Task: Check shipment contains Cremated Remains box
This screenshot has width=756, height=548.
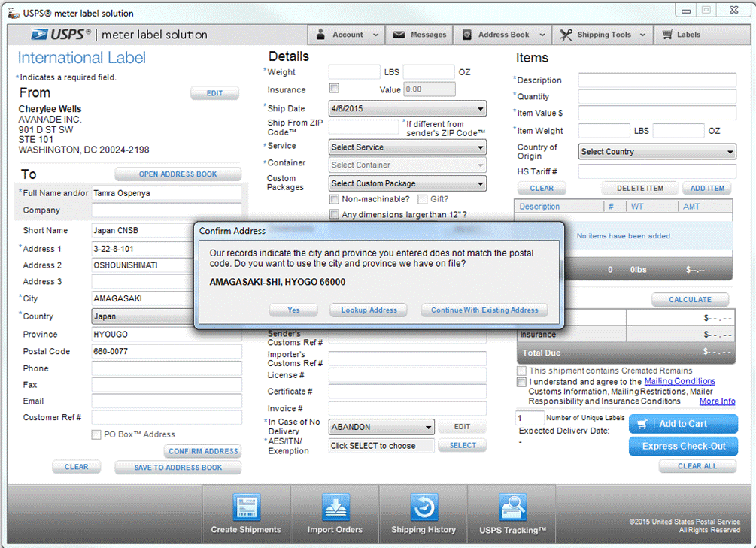Action: (521, 371)
